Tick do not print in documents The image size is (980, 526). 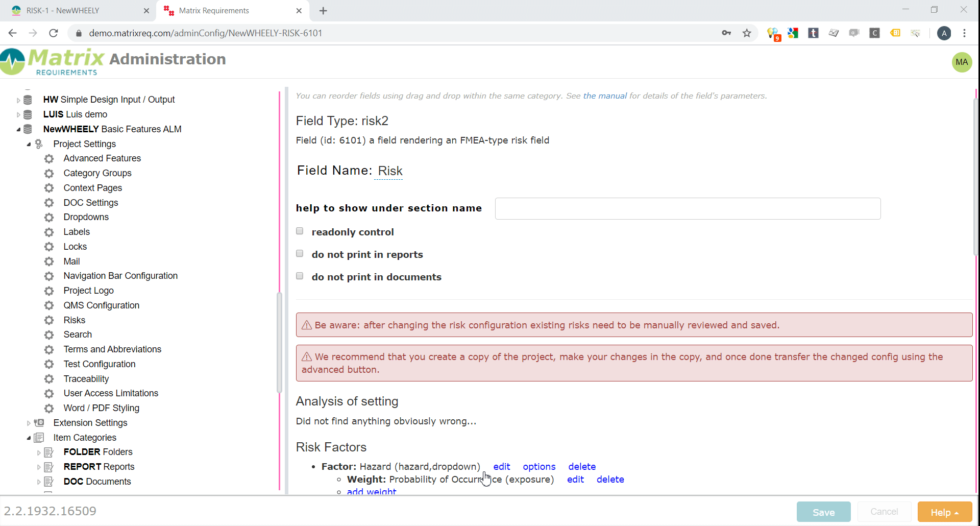click(x=300, y=276)
